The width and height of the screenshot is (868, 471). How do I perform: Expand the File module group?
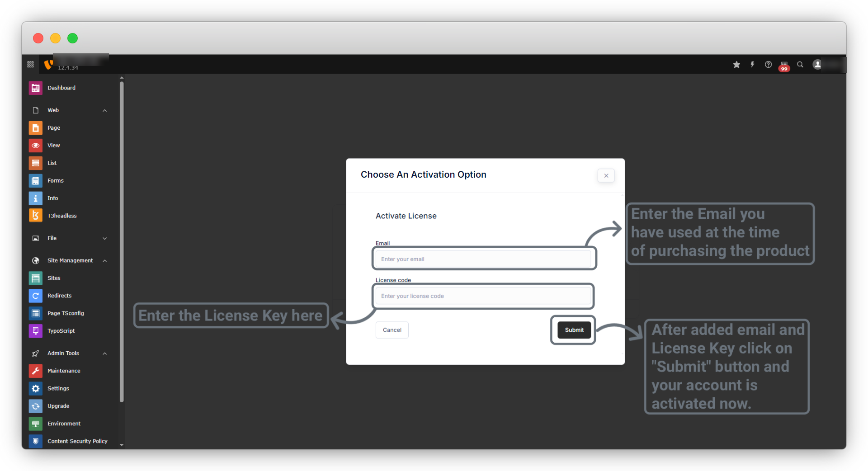tap(104, 238)
